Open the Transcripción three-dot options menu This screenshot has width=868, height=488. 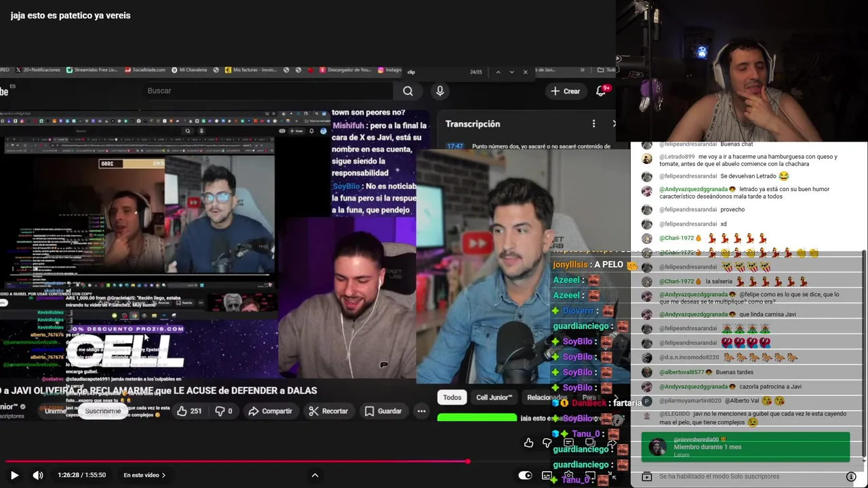coord(593,124)
